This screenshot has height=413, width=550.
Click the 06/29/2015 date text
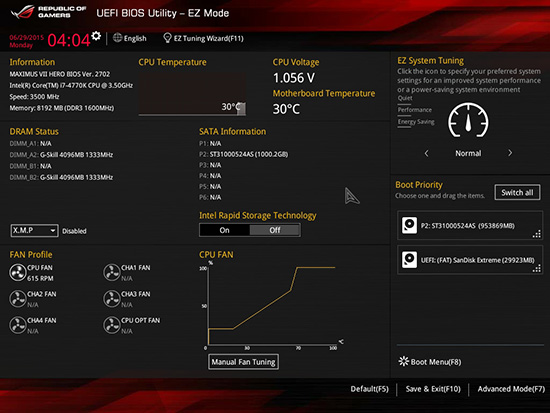[x=27, y=37]
